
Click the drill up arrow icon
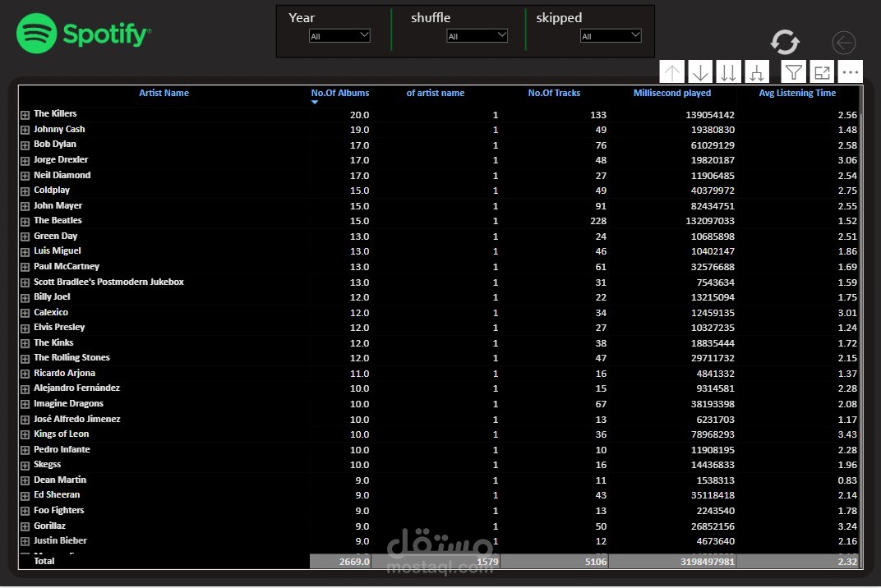[x=671, y=72]
